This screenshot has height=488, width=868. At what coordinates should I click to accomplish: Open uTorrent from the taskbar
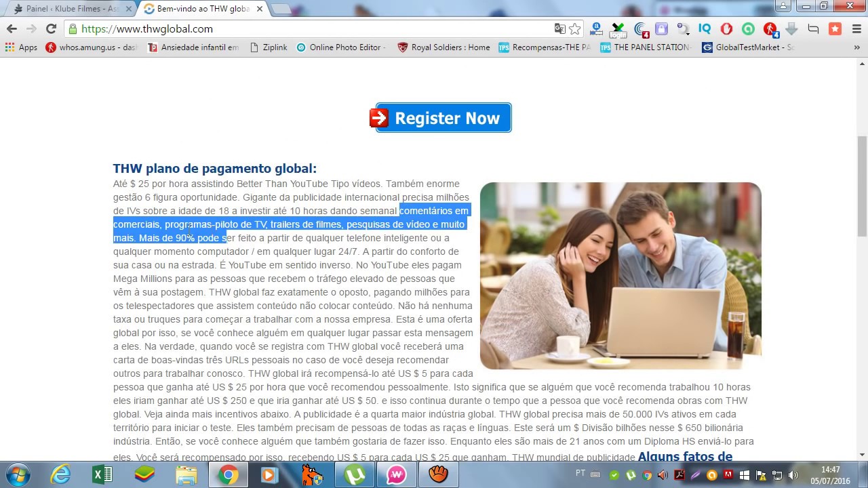pyautogui.click(x=354, y=474)
